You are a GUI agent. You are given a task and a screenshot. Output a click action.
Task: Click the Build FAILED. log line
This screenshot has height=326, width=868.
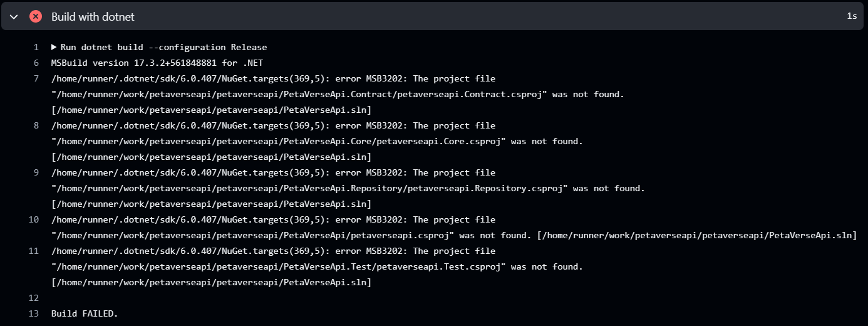tap(85, 313)
